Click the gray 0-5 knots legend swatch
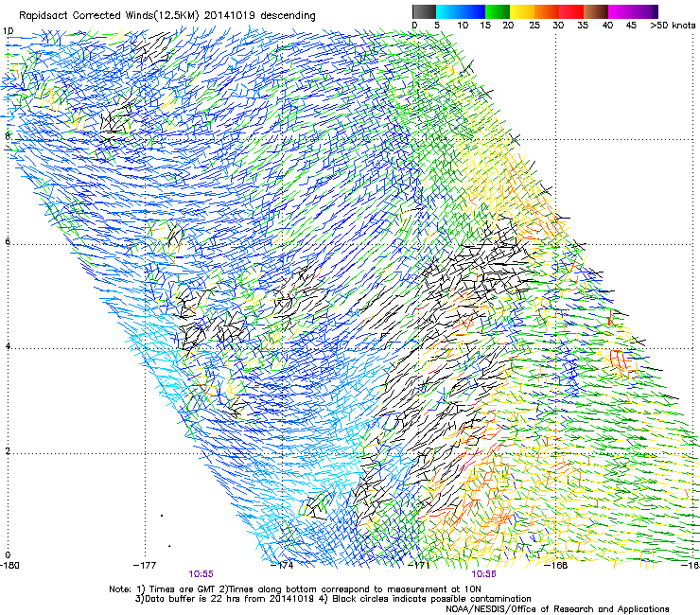Image resolution: width=700 pixels, height=615 pixels. [424, 11]
